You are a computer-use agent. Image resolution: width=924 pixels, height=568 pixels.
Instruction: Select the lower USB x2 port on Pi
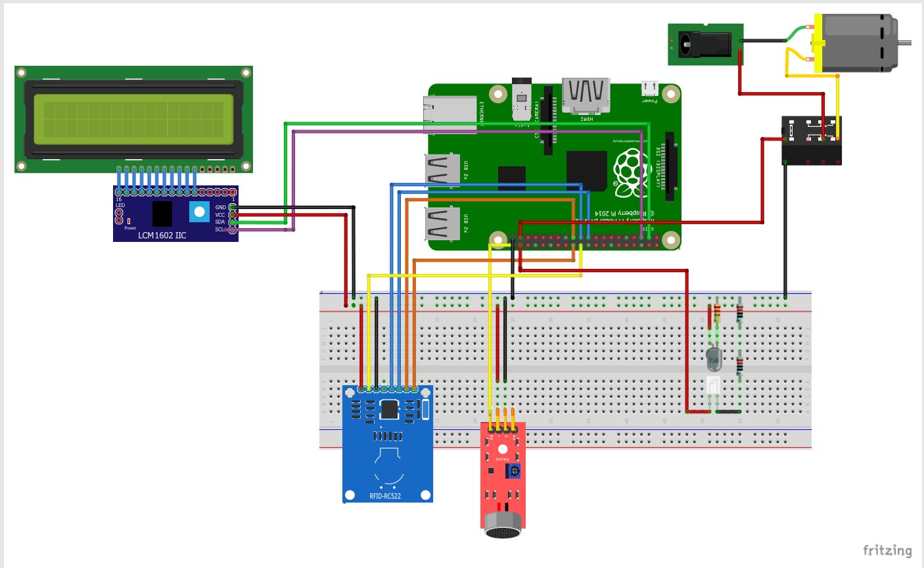pyautogui.click(x=442, y=224)
